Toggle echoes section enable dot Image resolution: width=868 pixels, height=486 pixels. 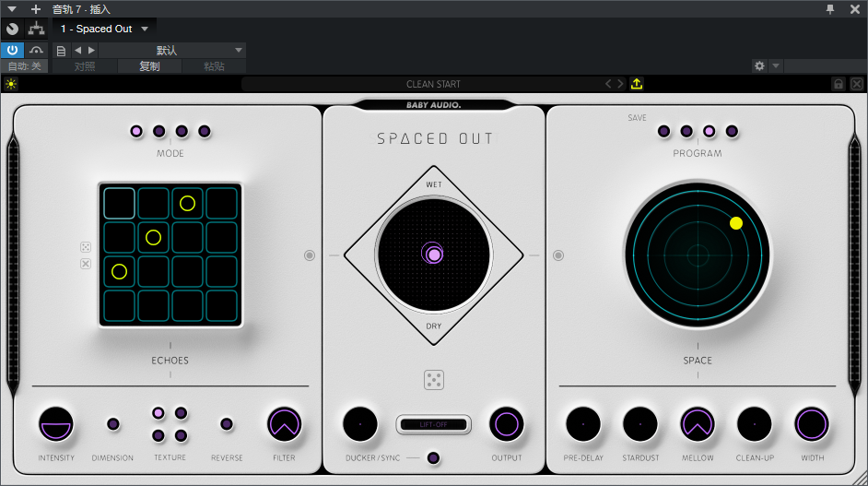pos(310,255)
